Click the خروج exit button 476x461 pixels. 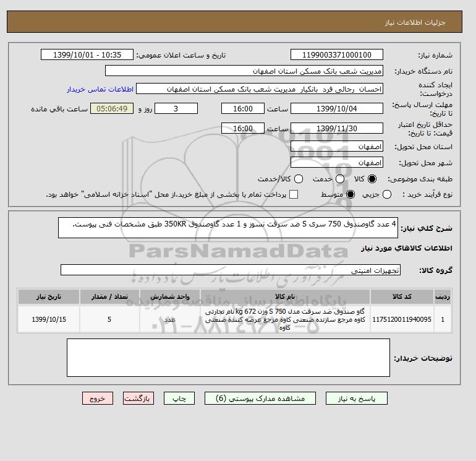[98, 399]
